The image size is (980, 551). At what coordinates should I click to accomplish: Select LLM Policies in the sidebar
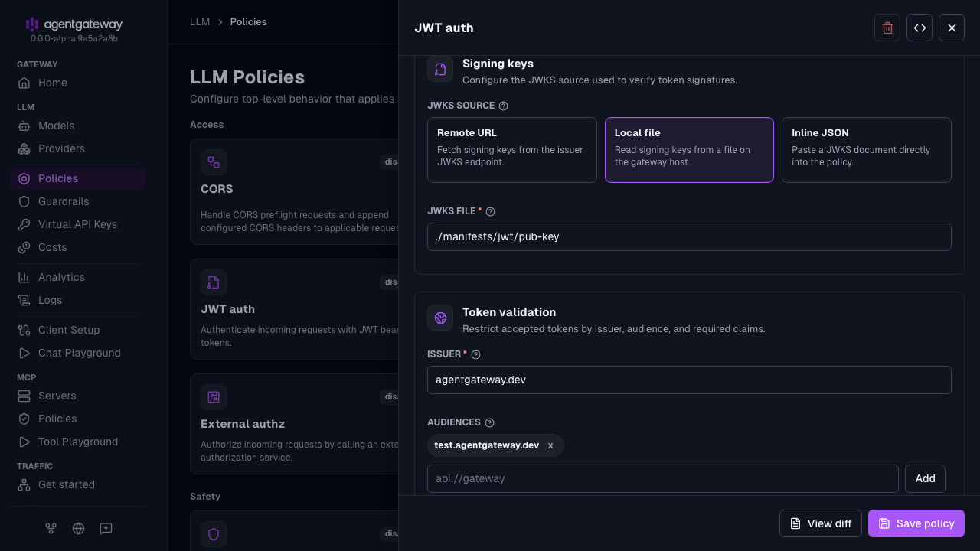coord(78,178)
